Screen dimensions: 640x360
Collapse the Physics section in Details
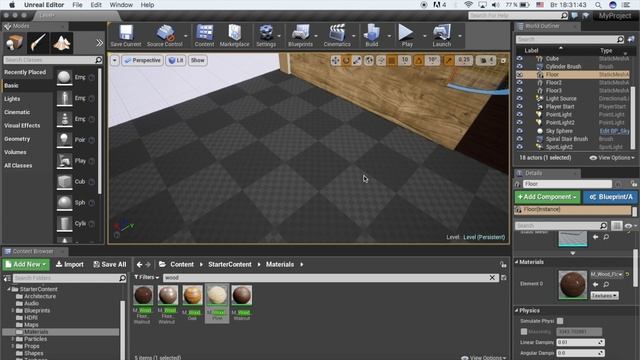click(x=517, y=311)
